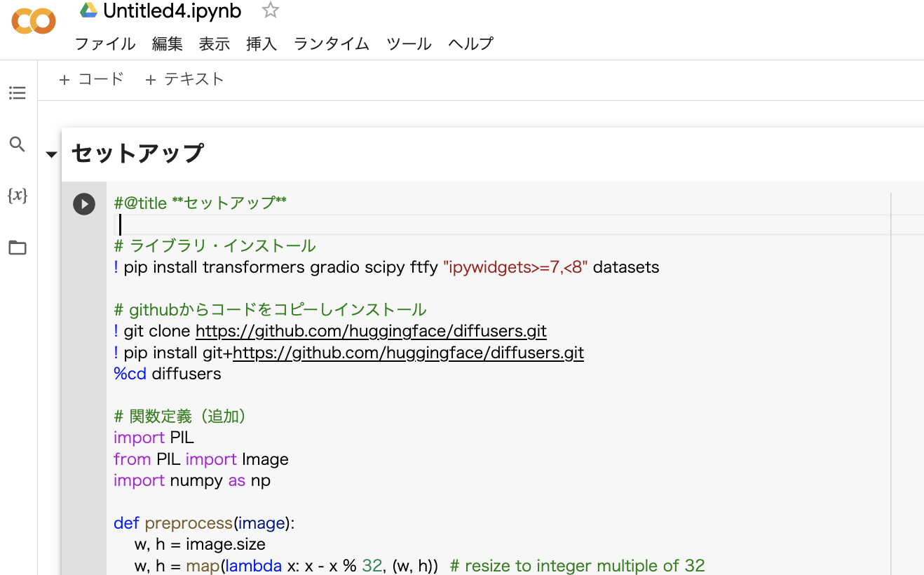Open the search panel in the sidebar
Image resolution: width=924 pixels, height=575 pixels.
[x=17, y=144]
